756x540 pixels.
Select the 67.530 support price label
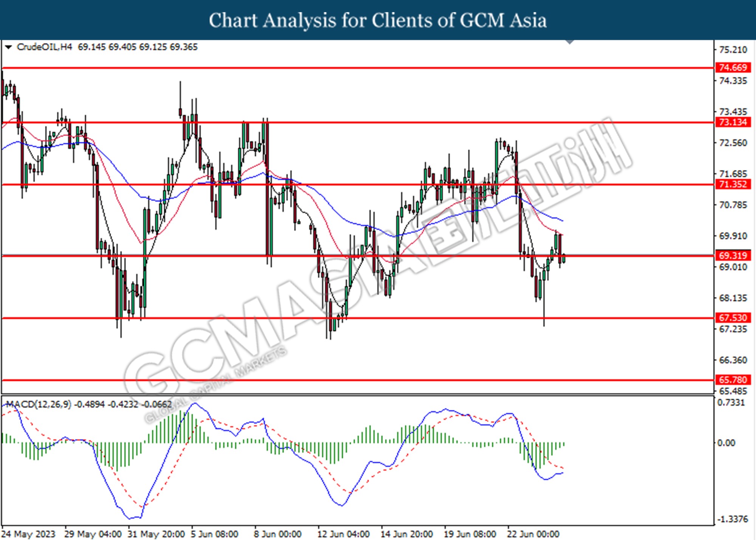733,318
